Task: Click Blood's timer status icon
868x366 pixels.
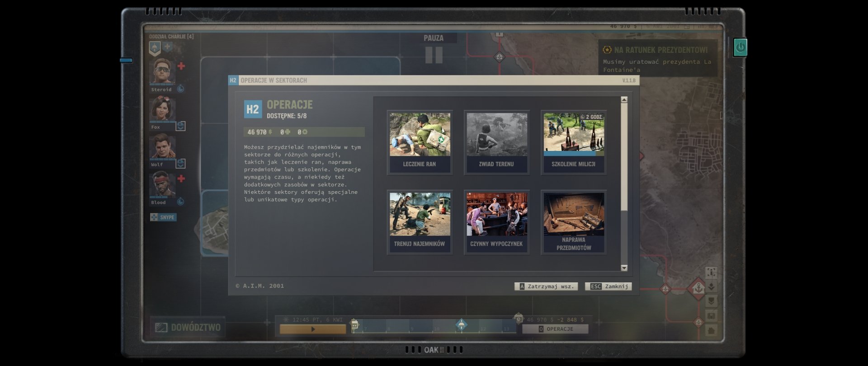Action: (x=180, y=202)
